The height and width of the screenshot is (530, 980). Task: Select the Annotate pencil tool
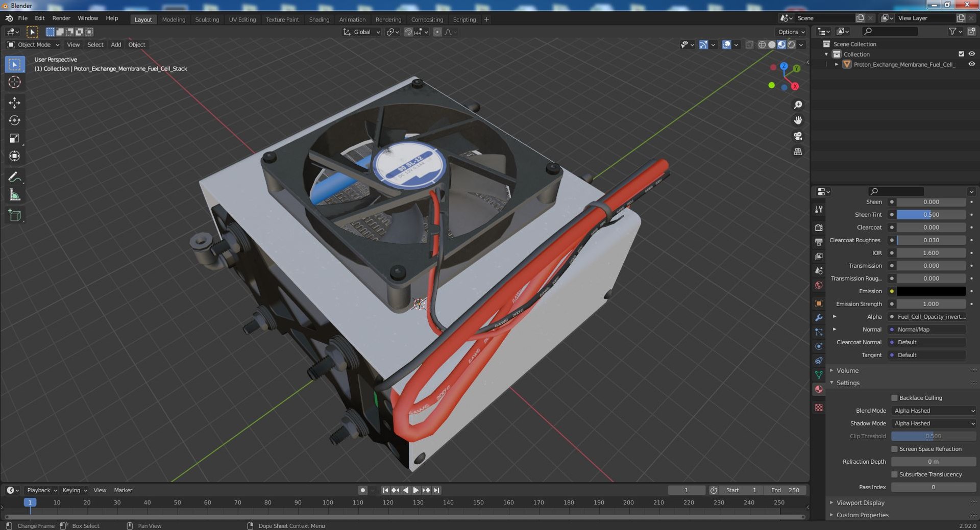[15, 177]
